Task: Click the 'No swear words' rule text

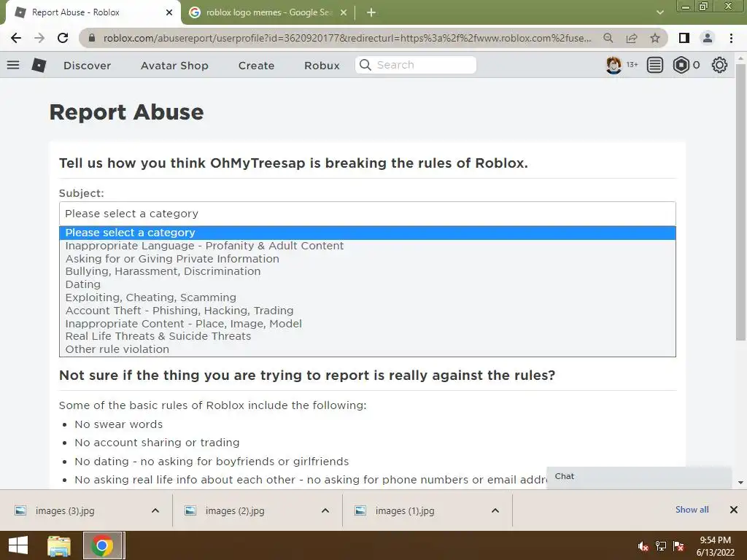Action: [119, 424]
